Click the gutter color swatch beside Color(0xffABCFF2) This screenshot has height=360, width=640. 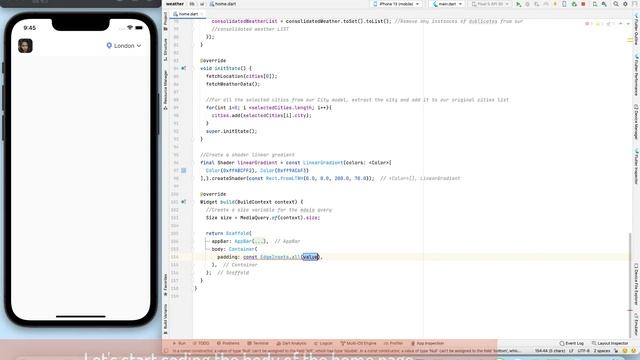click(x=184, y=170)
